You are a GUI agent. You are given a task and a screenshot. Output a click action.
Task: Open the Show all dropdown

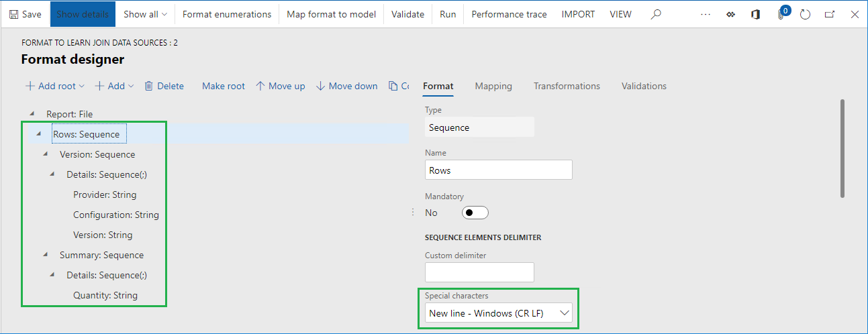pyautogui.click(x=145, y=14)
